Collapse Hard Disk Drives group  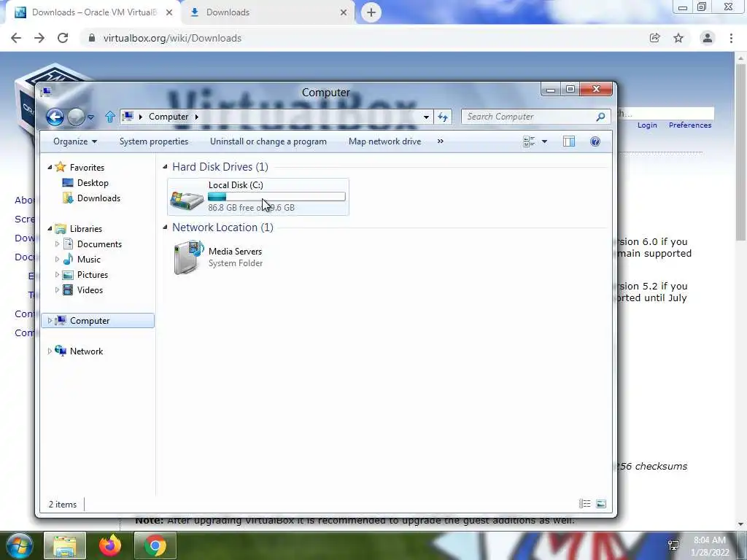(x=166, y=167)
